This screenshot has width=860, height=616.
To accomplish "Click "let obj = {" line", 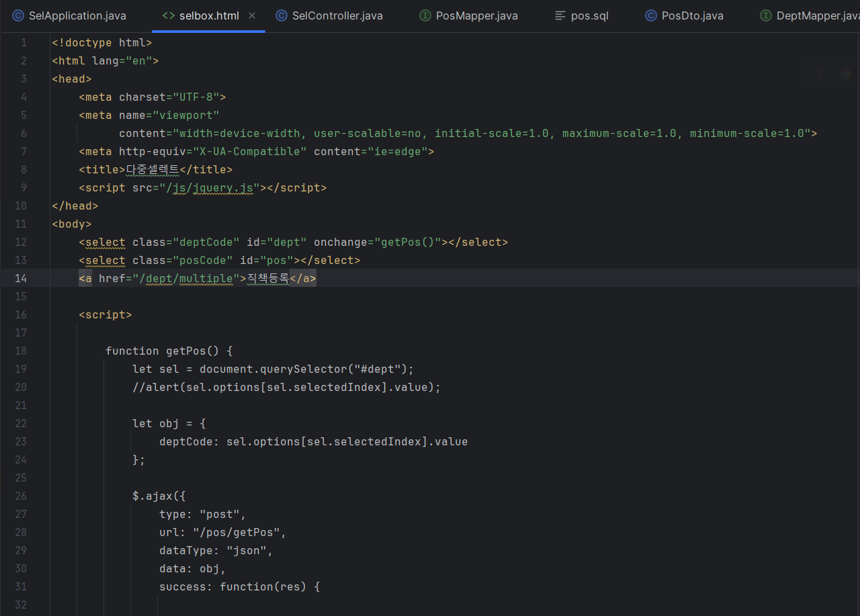I will coord(169,423).
